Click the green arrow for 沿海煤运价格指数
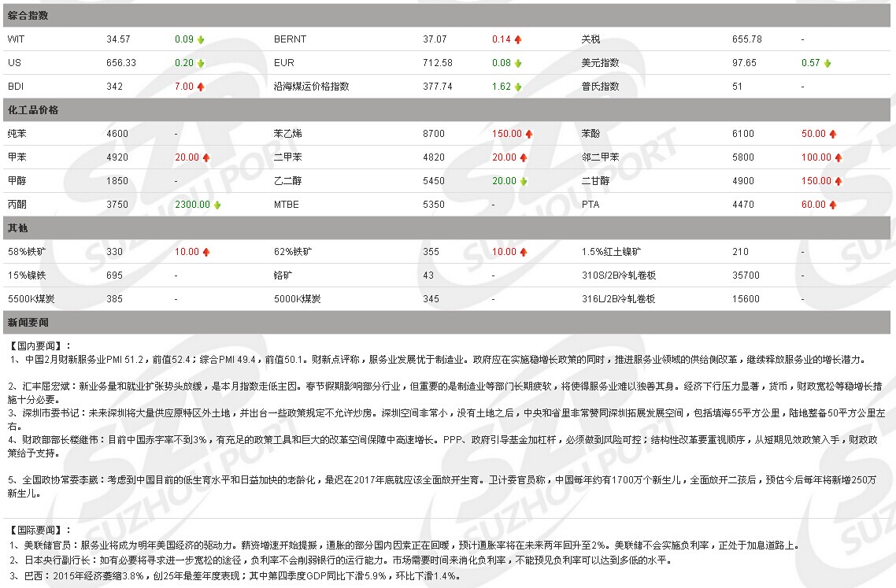This screenshot has width=896, height=588. (518, 87)
